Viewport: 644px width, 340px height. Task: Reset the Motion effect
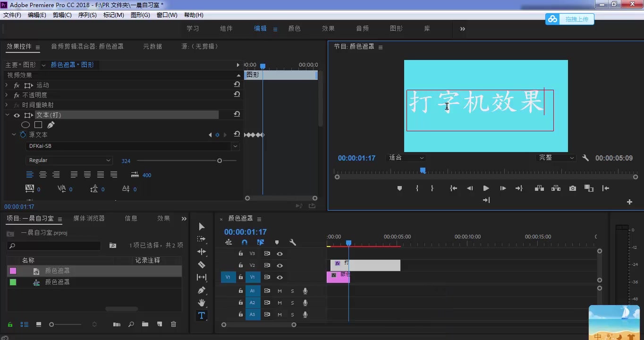coord(237,85)
